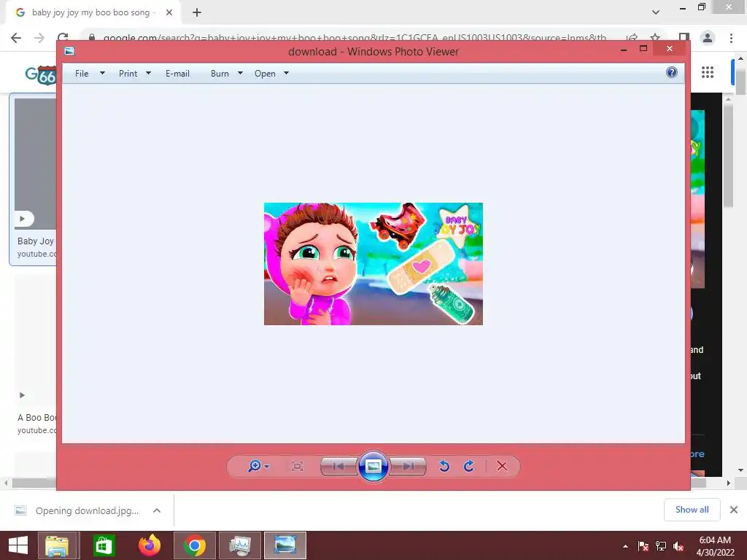747x560 pixels.
Task: Open File Explorer from taskbar
Action: pyautogui.click(x=57, y=545)
